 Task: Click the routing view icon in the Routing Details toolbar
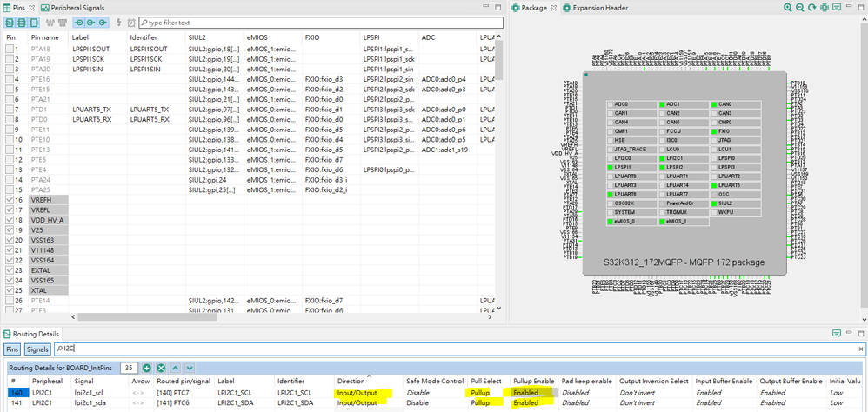[x=837, y=334]
